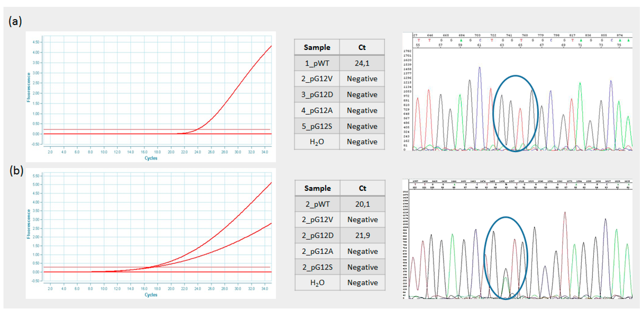Click the 20,1 Ct value
Screen dimensions: 644x313
click(x=362, y=204)
